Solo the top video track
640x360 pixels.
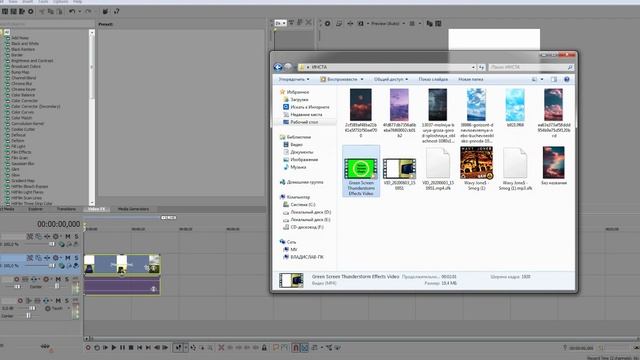click(x=76, y=236)
